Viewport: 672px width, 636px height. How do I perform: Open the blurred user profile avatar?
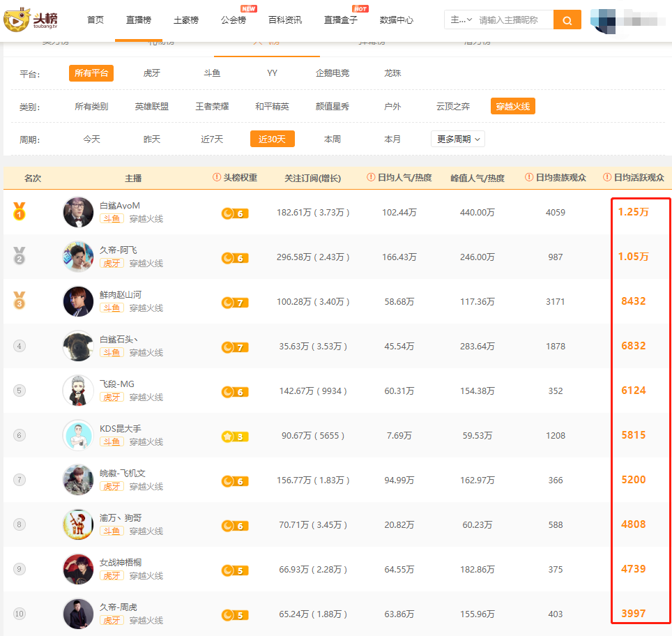click(x=603, y=20)
